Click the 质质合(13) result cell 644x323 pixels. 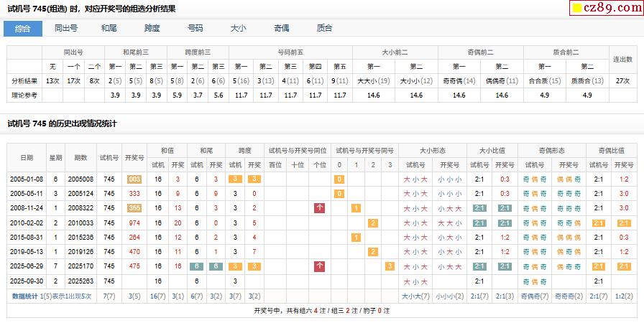tap(587, 81)
